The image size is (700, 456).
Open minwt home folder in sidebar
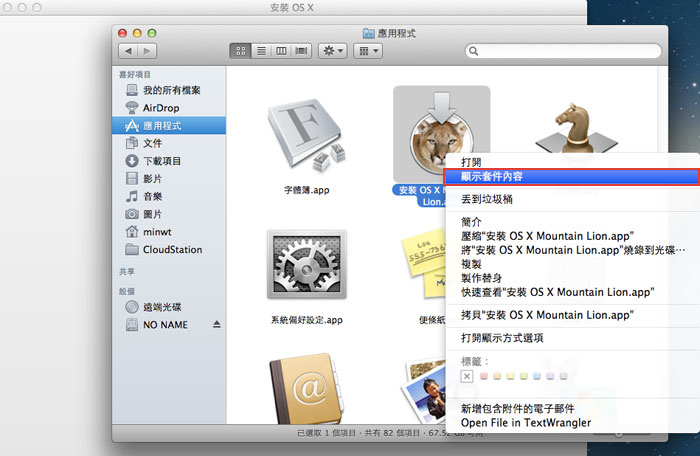tap(169, 232)
